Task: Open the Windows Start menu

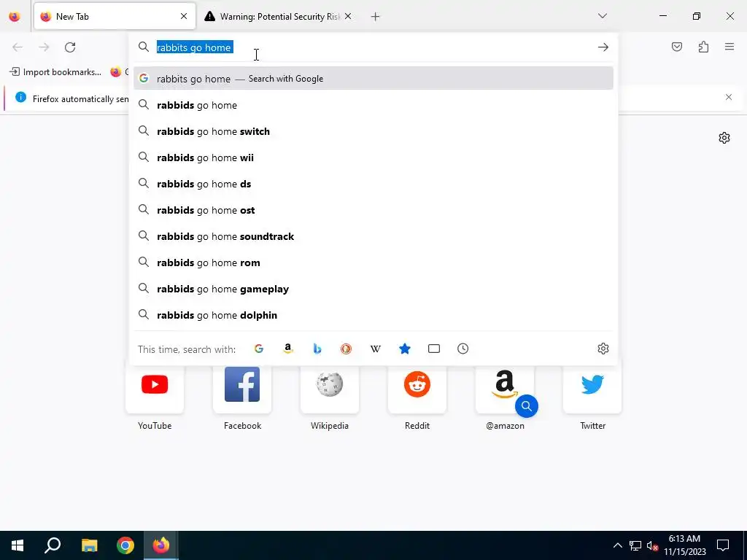Action: [x=18, y=545]
